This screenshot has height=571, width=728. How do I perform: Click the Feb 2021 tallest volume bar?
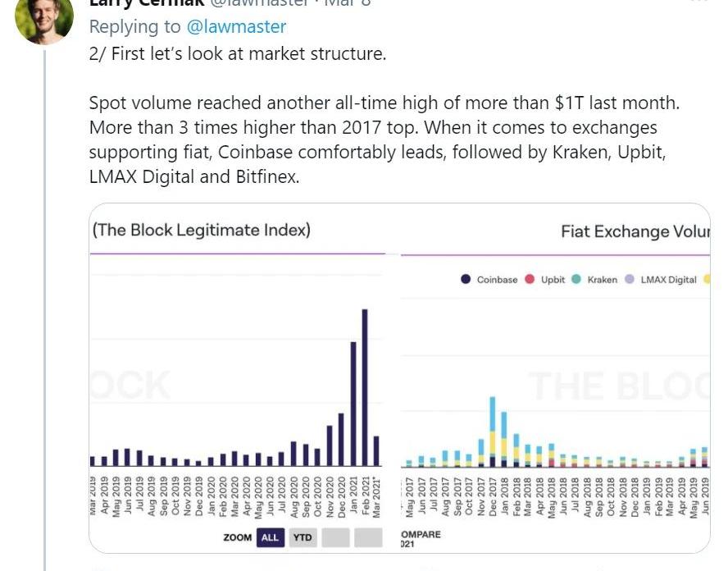point(365,387)
